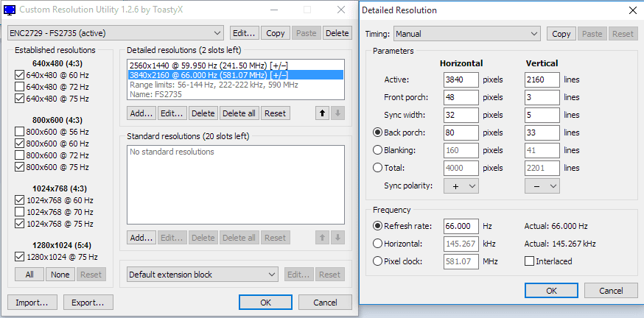The height and width of the screenshot is (318, 644).
Task: Enable 1024x768 @ 70 Hz
Action: (x=19, y=212)
